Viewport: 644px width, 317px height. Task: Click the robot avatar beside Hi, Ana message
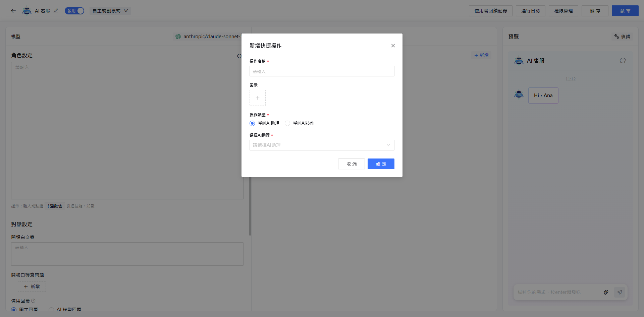tap(519, 95)
